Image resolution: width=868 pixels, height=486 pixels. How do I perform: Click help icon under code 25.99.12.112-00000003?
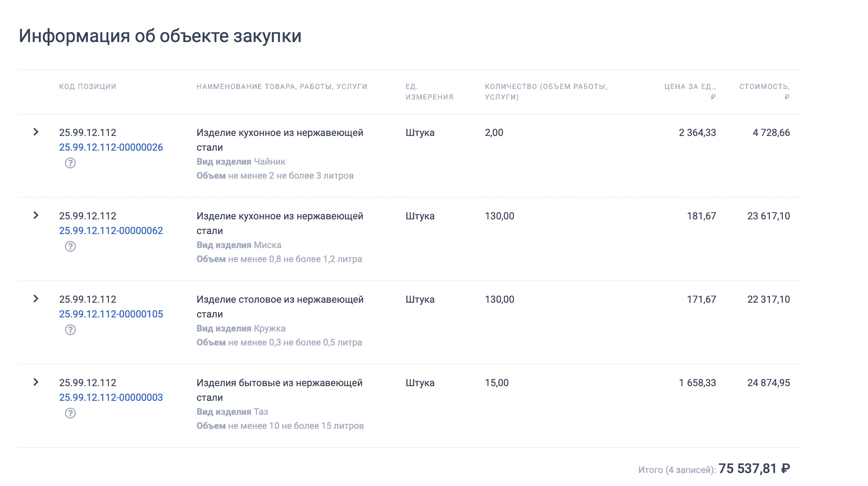coord(70,413)
